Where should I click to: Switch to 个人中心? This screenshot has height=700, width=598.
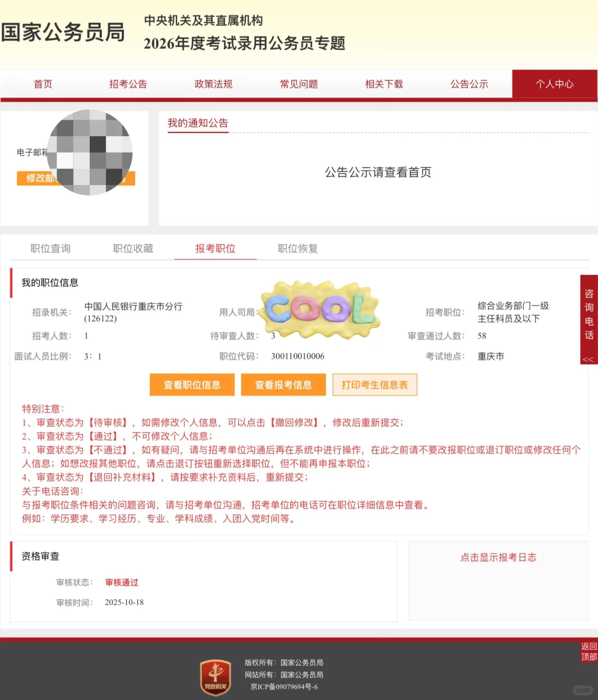tap(555, 84)
